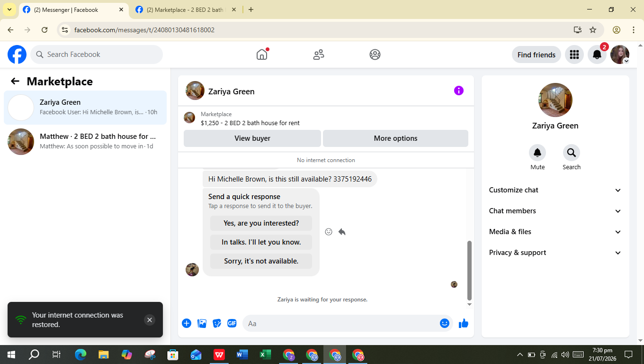The image size is (644, 364).
Task: Open the Chrome tab search dropdown
Action: (x=9, y=9)
